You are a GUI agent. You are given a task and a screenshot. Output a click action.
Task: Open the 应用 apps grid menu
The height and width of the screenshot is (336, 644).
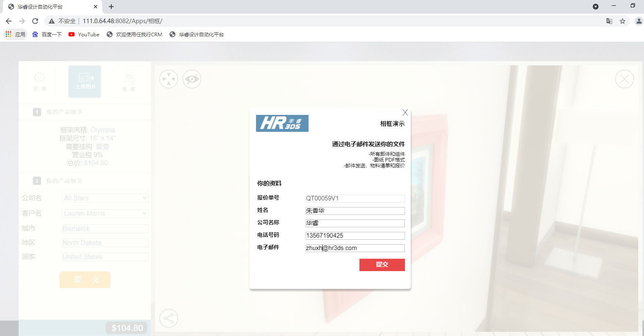(15, 34)
